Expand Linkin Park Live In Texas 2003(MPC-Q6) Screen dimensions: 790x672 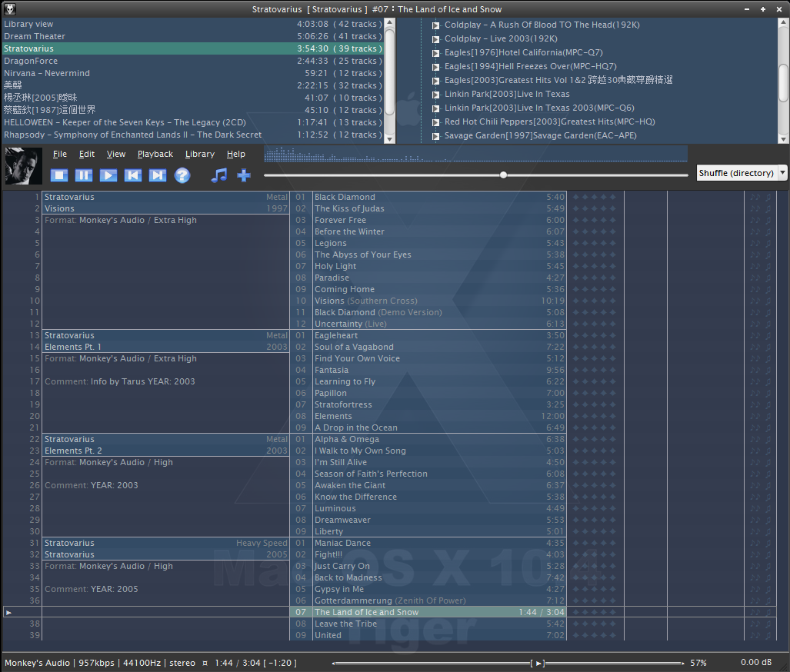tap(436, 108)
